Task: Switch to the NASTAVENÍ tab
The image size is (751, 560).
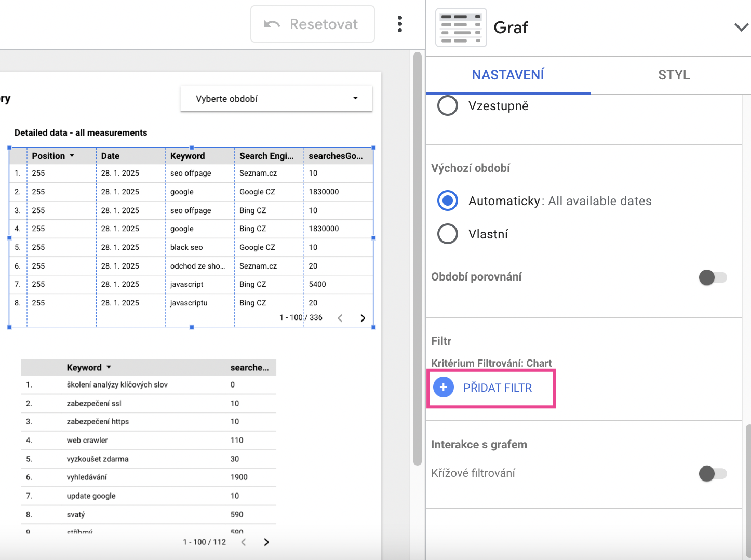Action: 508,75
